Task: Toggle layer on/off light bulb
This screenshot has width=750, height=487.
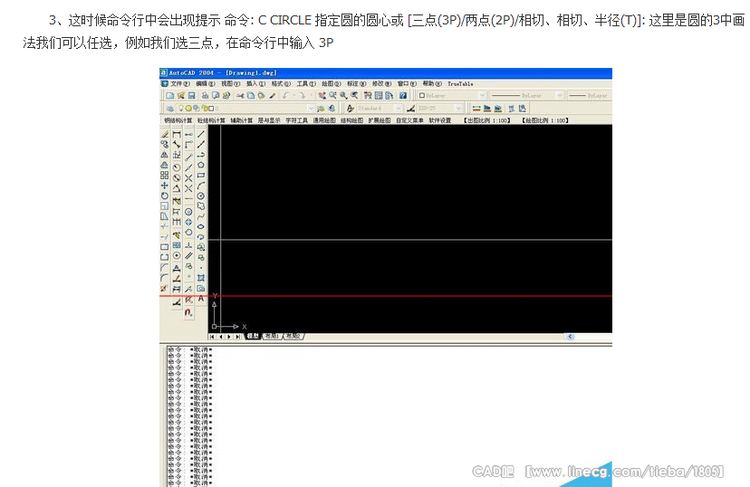Action: click(x=181, y=108)
